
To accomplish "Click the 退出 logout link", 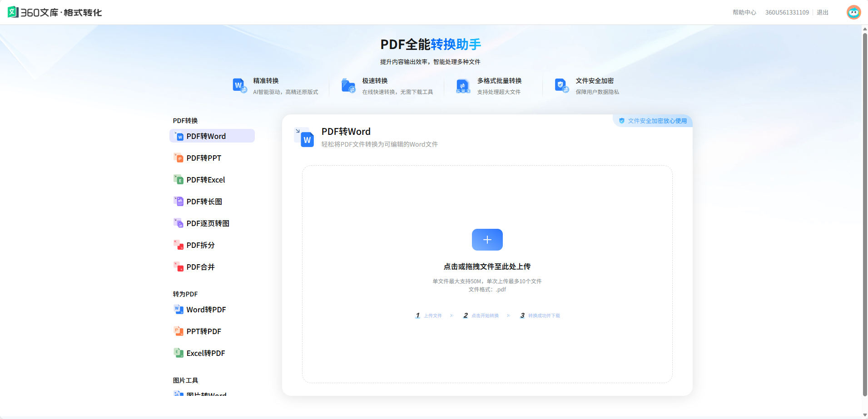I will pyautogui.click(x=823, y=13).
